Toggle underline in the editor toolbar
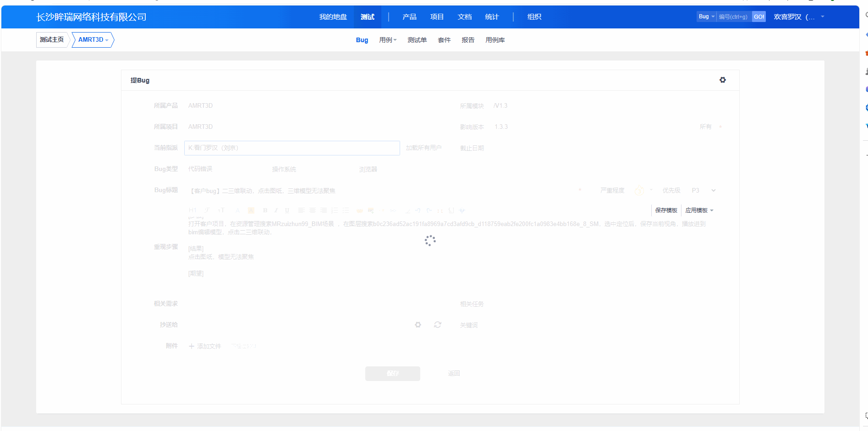Viewport: 868px width, 431px height. (x=287, y=210)
